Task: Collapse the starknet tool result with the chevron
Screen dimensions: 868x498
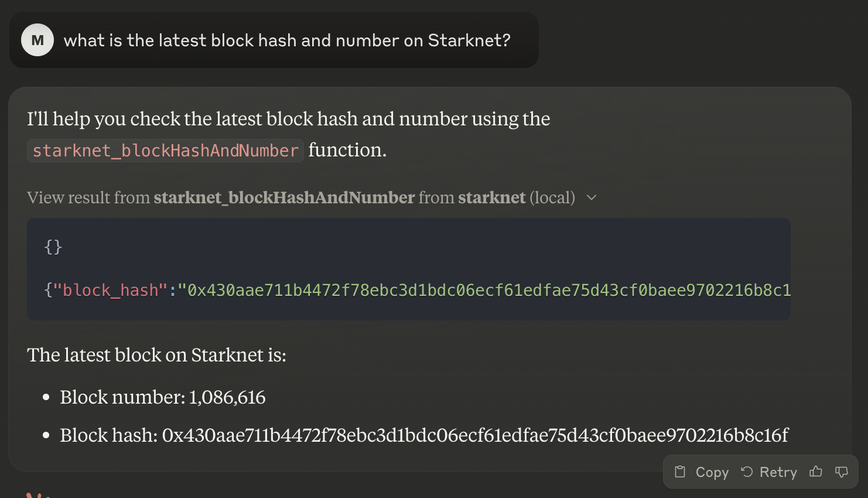Action: click(x=591, y=197)
